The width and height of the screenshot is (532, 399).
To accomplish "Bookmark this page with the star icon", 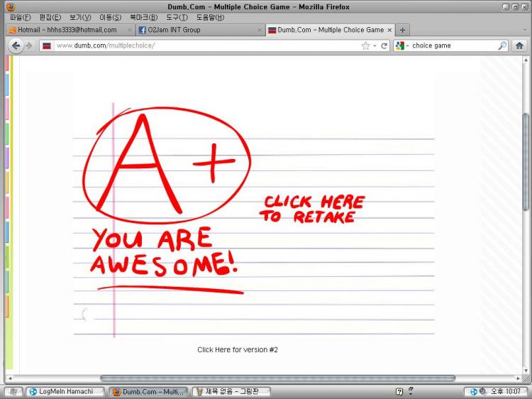I will 365,45.
